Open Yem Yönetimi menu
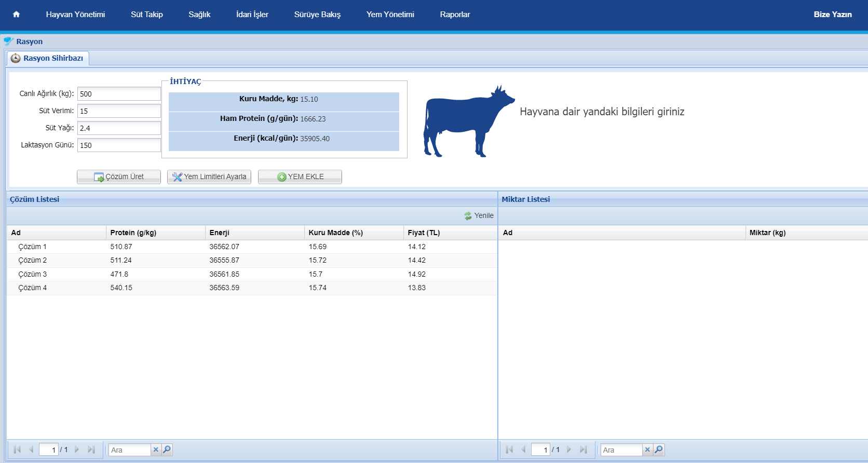 (x=390, y=15)
